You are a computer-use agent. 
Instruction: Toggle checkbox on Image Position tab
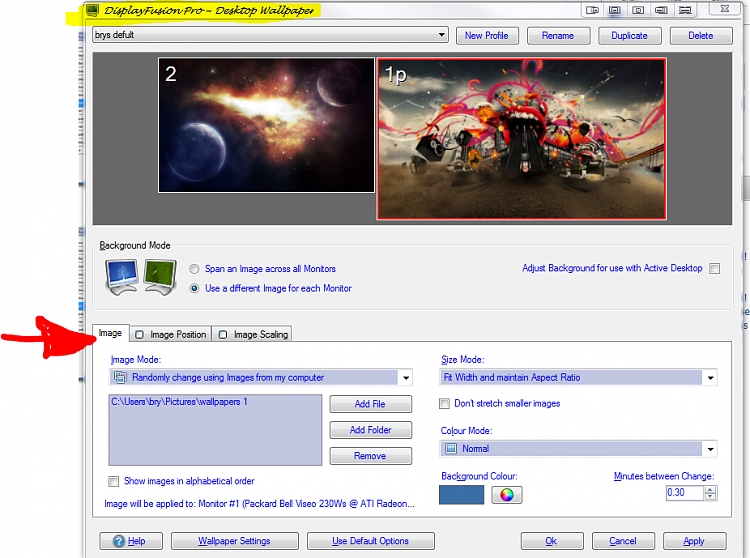pos(139,335)
